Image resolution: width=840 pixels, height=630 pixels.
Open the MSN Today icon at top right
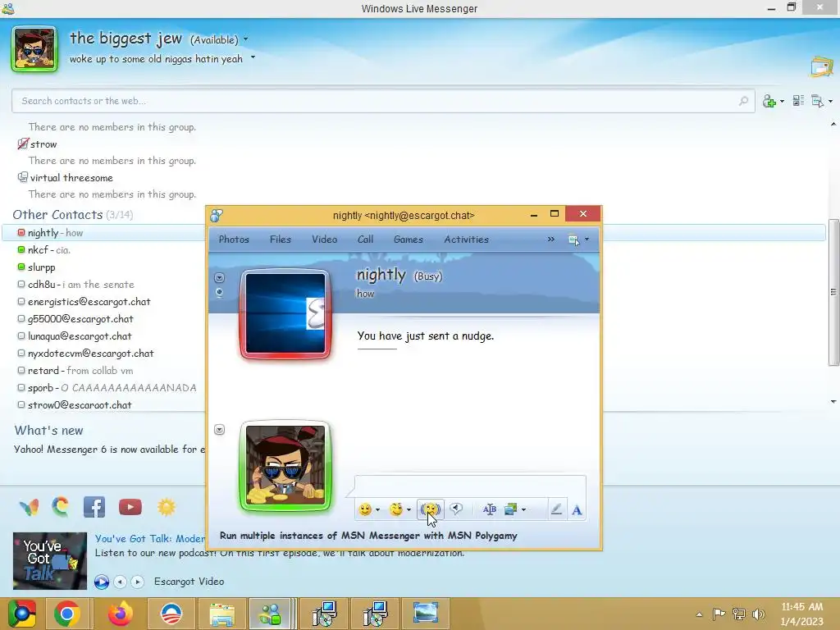point(821,66)
